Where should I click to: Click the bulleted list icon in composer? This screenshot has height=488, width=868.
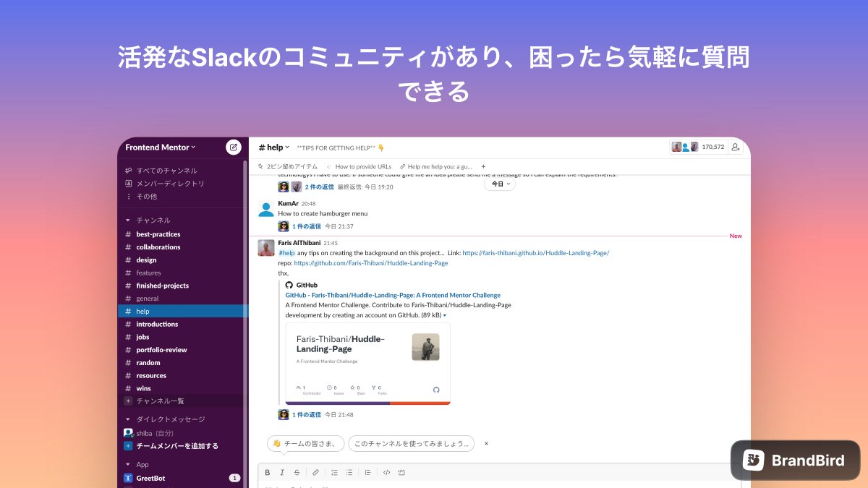(349, 472)
